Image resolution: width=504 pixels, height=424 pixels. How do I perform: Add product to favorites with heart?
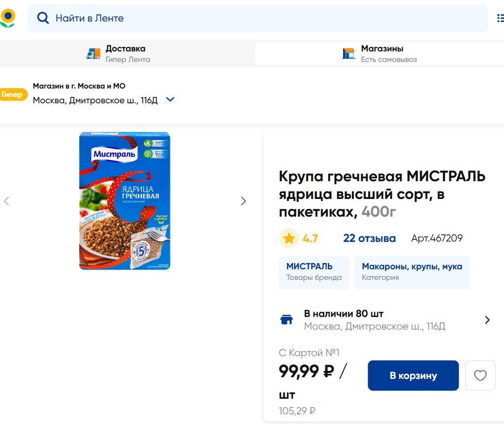click(x=480, y=376)
